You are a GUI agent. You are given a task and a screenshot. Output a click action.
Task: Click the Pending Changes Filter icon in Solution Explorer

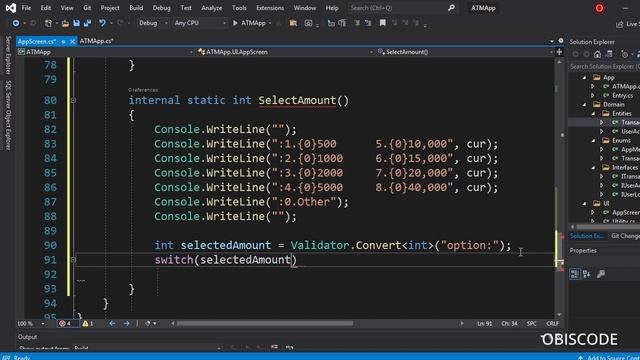[x=624, y=54]
